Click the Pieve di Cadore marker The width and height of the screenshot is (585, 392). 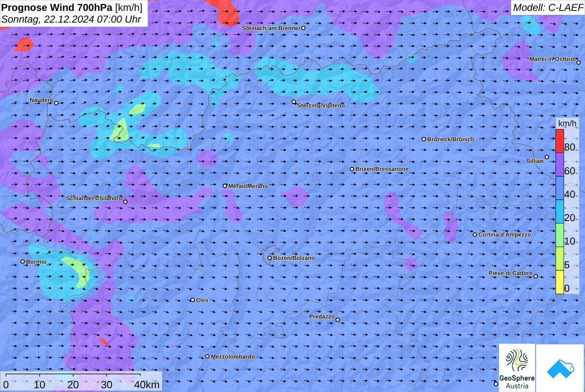click(x=536, y=276)
